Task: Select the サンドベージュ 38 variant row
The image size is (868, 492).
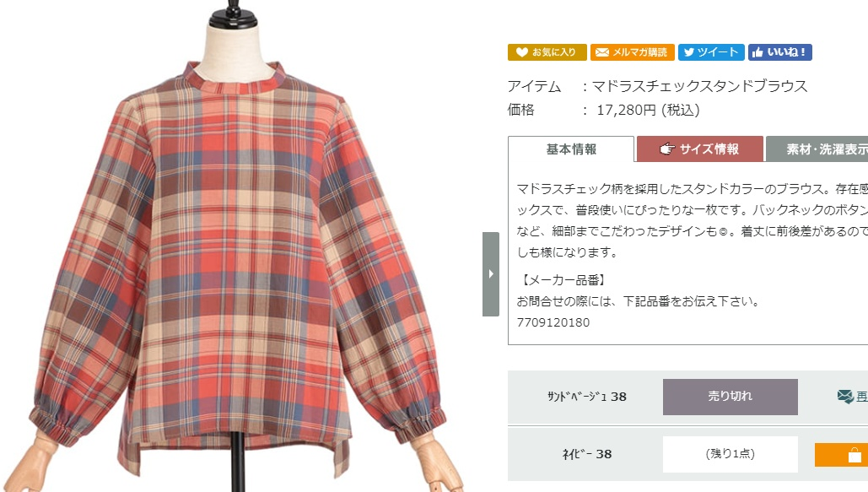Action: (x=687, y=397)
